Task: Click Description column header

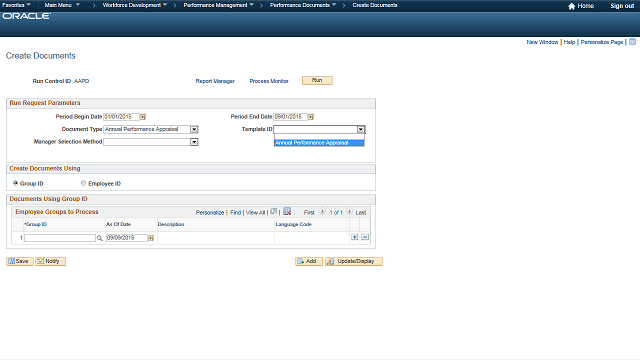Action: click(x=171, y=224)
